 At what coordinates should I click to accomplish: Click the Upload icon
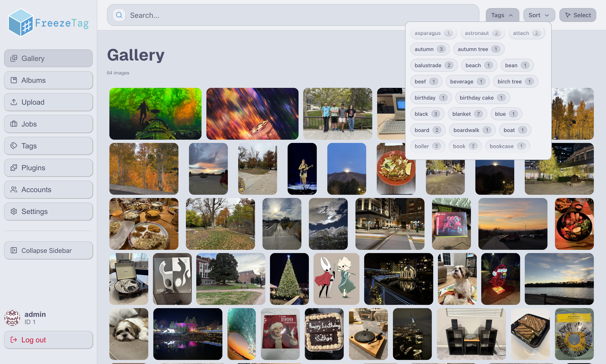tap(14, 102)
